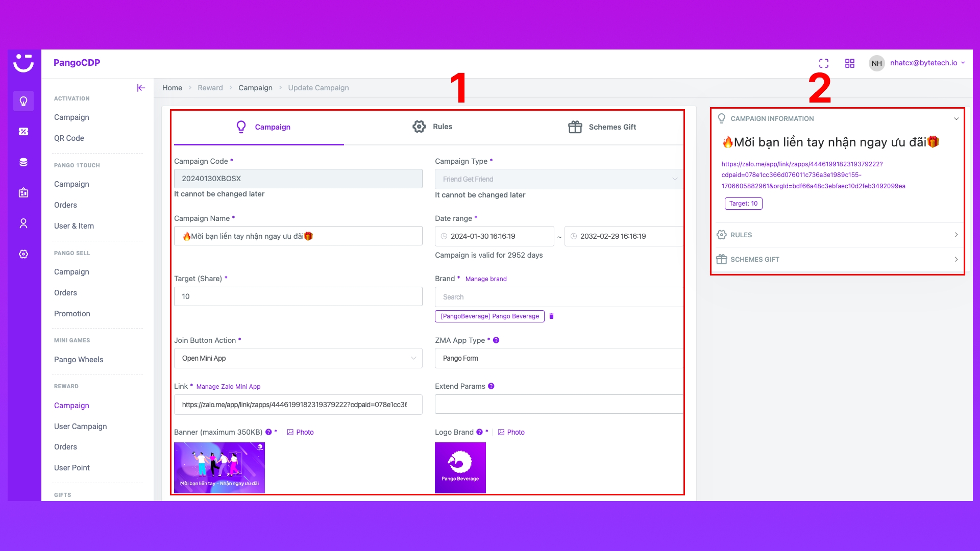Click the ZMA App Type help icon
Viewport: 980px width, 551px height.
[496, 340]
